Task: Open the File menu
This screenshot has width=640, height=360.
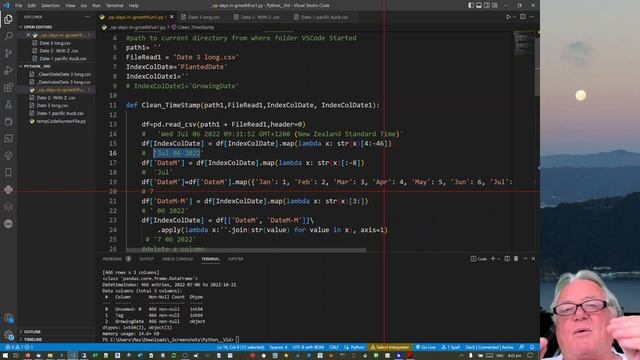Action: click(x=19, y=6)
